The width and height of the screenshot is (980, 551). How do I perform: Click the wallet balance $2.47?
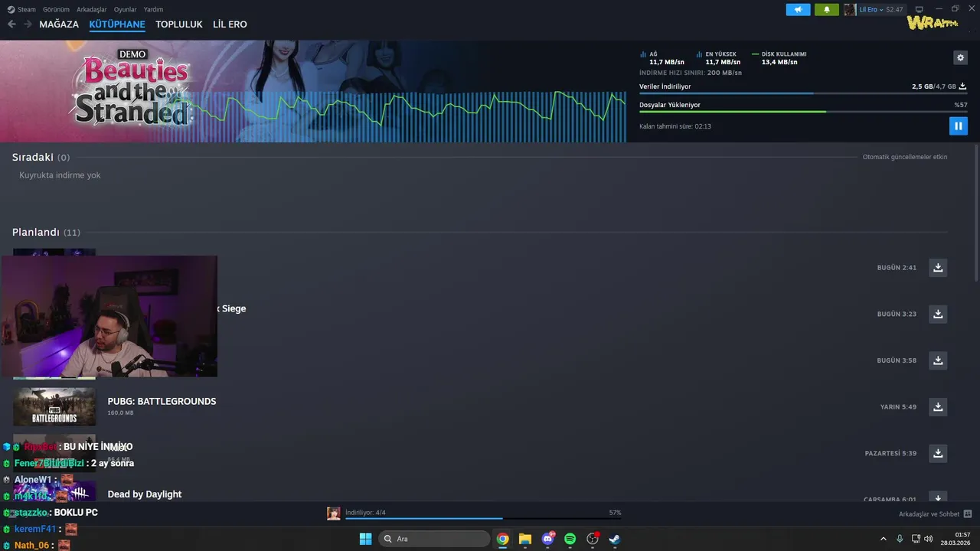tap(894, 9)
